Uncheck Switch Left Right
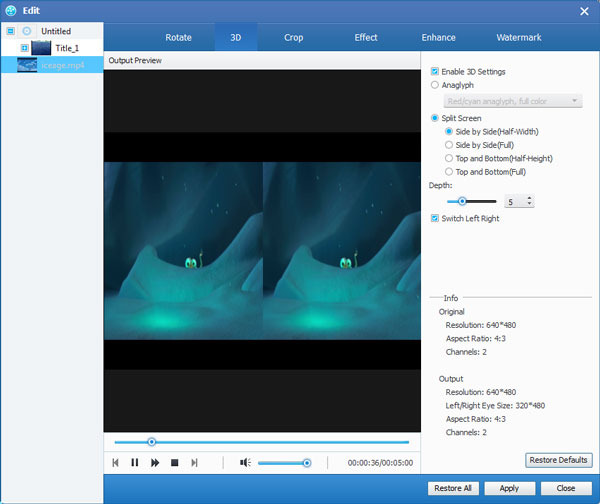Image resolution: width=600 pixels, height=504 pixels. [435, 218]
